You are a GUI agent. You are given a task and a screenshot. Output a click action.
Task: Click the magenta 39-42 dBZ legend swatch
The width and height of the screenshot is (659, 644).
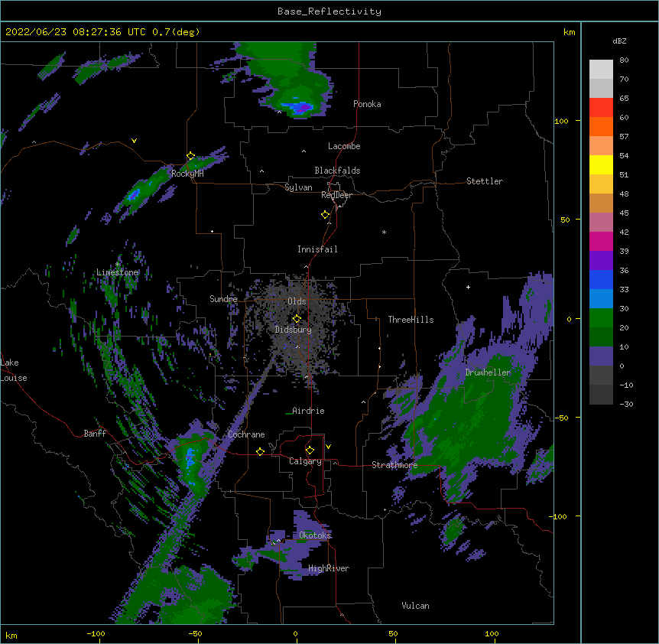point(601,241)
